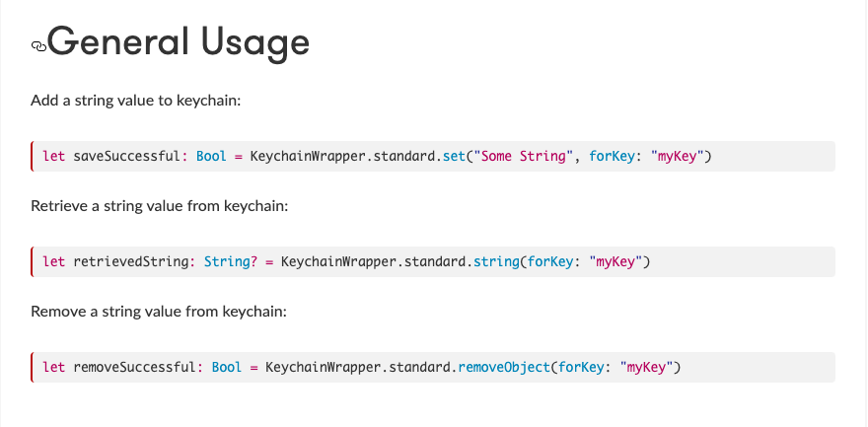Click "myKey" on the saveSuccessful line
This screenshot has width=868, height=427.
point(678,156)
